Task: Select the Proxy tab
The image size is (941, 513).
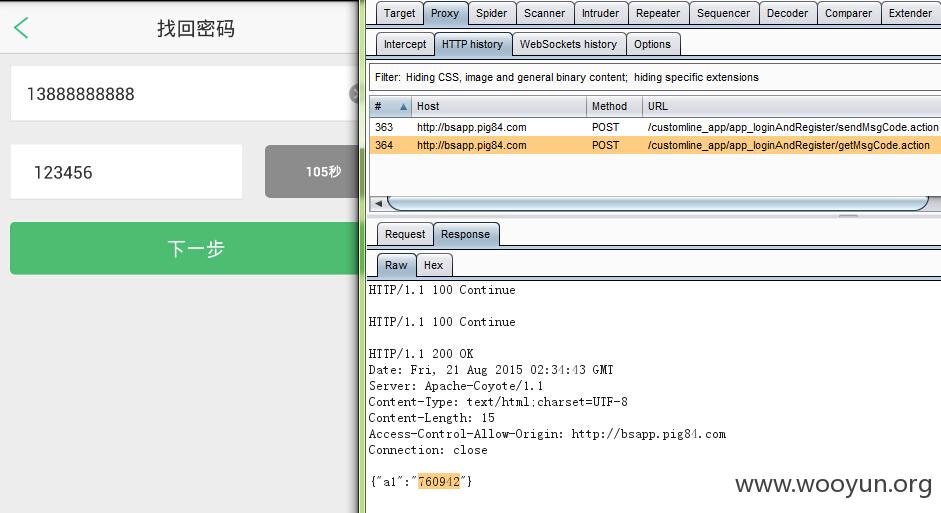Action: click(x=445, y=13)
